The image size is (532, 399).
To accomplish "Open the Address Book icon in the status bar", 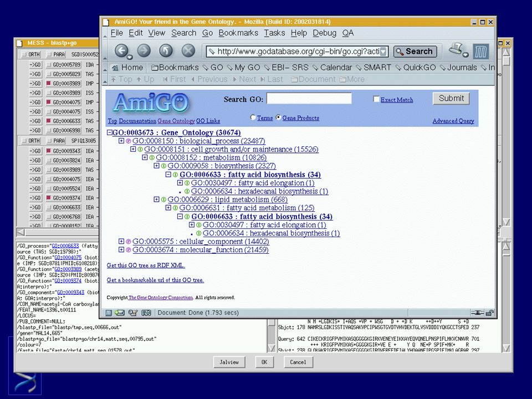I will coord(146,313).
